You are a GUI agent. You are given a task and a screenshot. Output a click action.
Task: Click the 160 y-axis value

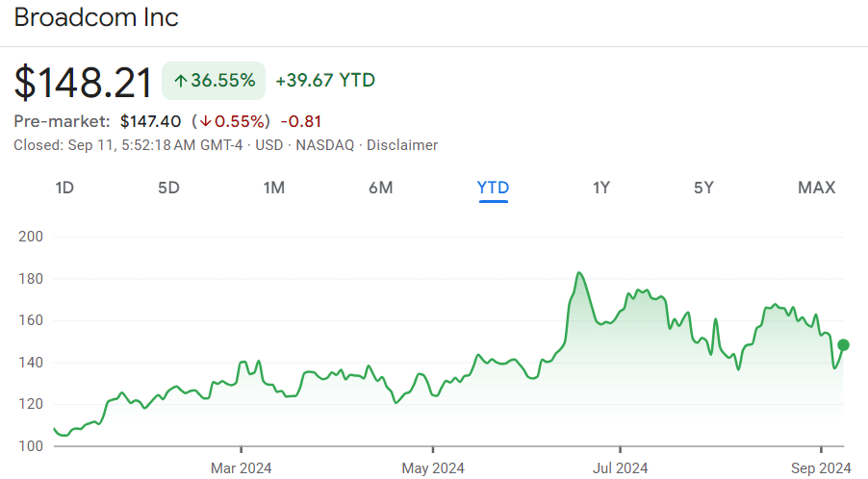[31, 321]
